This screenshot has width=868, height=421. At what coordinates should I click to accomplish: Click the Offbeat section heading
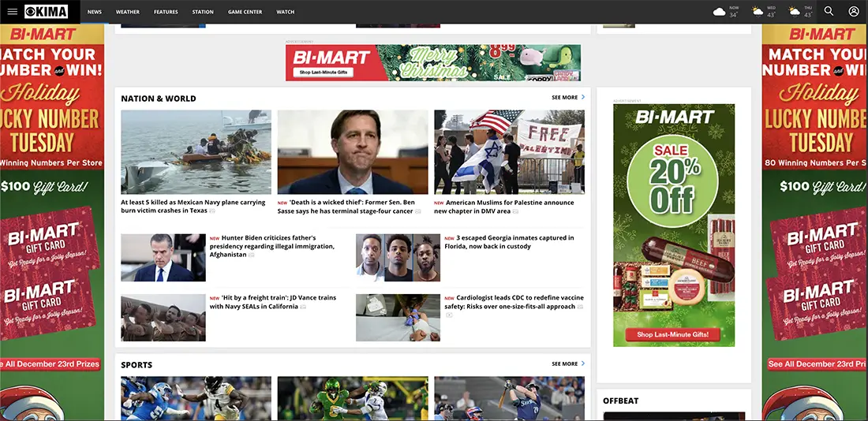[620, 401]
